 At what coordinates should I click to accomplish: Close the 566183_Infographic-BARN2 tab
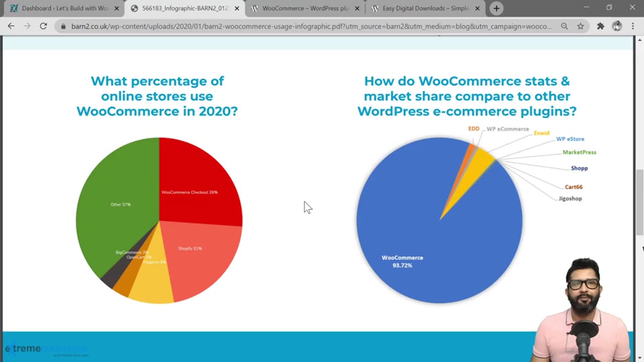coord(237,9)
